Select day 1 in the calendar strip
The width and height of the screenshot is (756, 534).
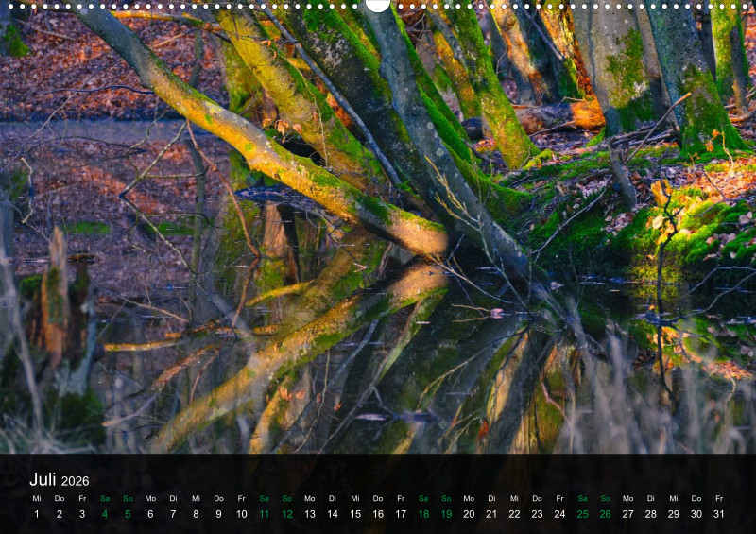[x=37, y=514]
